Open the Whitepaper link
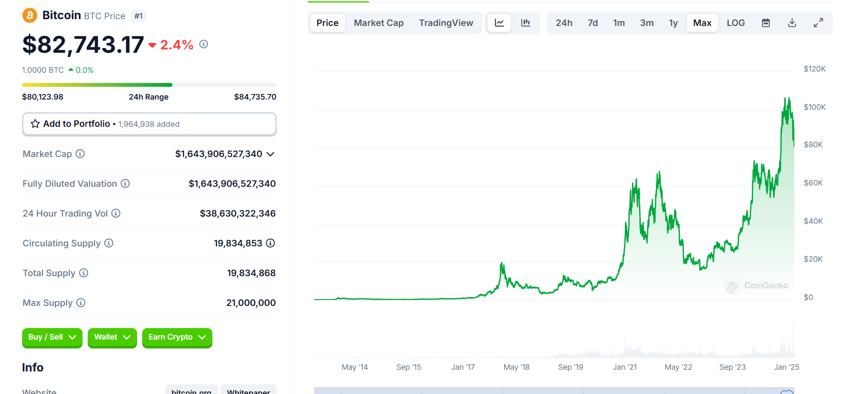 point(248,391)
